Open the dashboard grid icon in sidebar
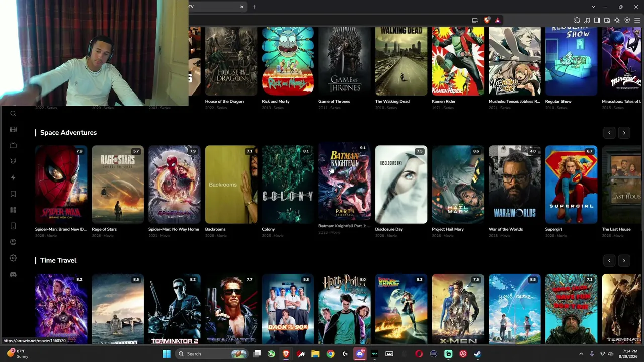 click(x=13, y=210)
